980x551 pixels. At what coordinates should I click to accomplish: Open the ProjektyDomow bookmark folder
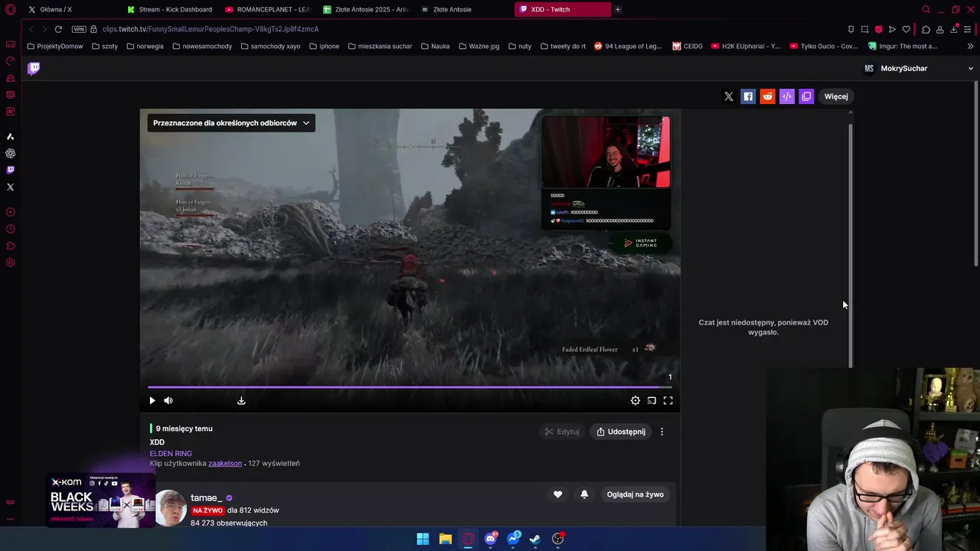55,46
